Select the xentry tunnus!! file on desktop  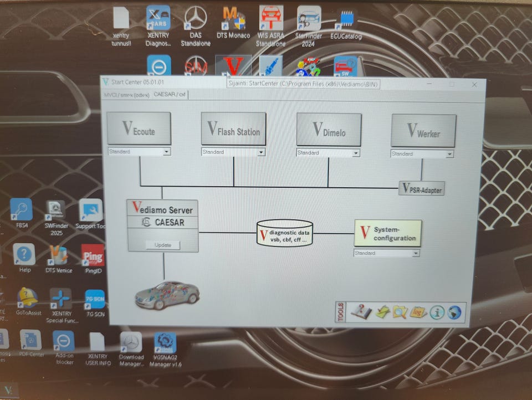pos(121,27)
